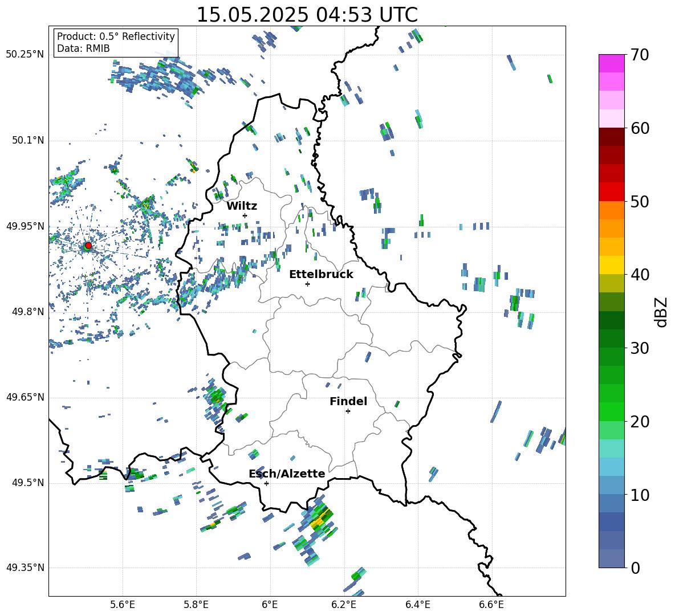
Task: Click the 6.4°E longitude label
Action: [x=417, y=605]
